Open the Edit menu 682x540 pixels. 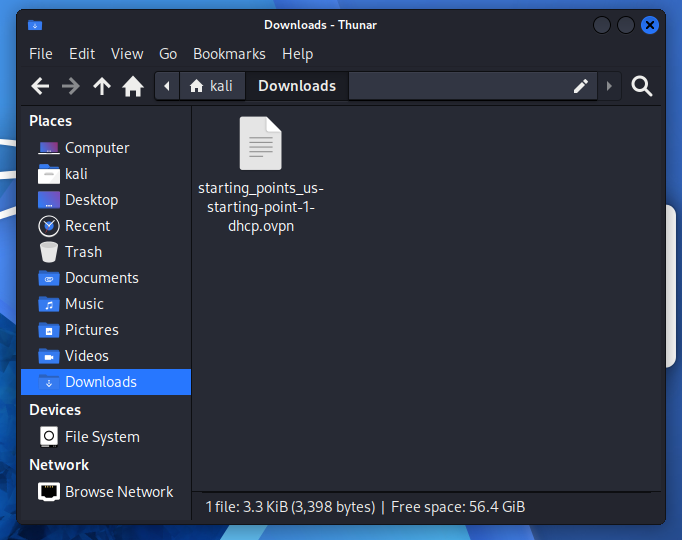pyautogui.click(x=82, y=54)
